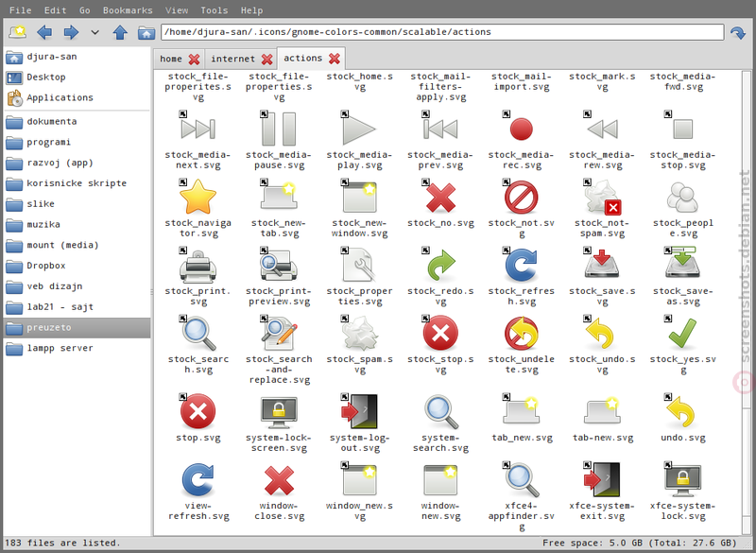Open the Edit menu

55,10
